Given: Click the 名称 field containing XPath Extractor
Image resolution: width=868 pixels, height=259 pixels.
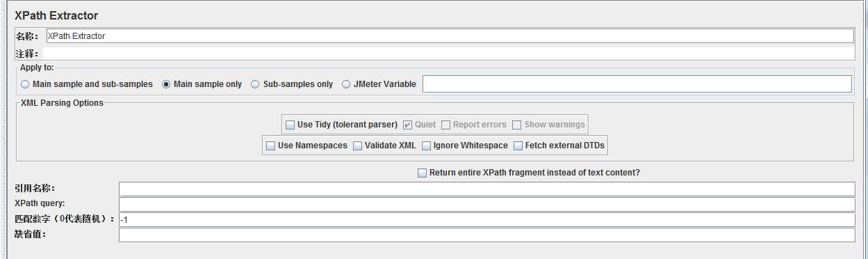Looking at the screenshot, I should pyautogui.click(x=450, y=36).
